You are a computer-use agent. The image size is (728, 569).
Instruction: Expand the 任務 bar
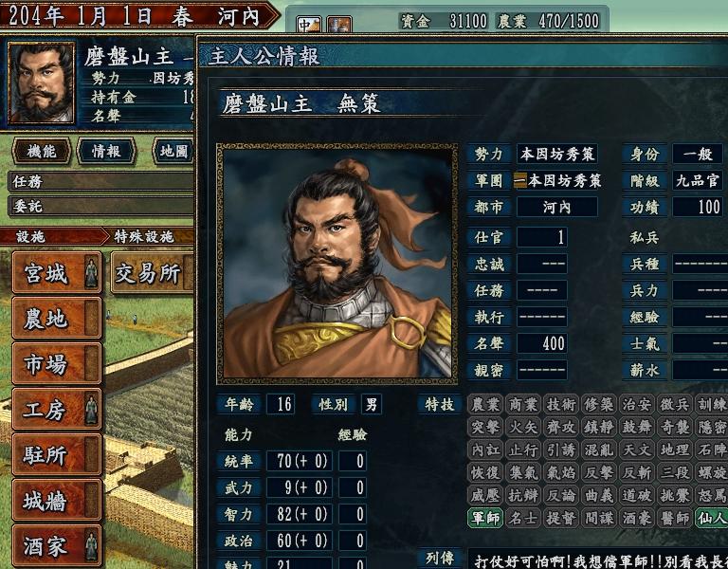click(100, 181)
